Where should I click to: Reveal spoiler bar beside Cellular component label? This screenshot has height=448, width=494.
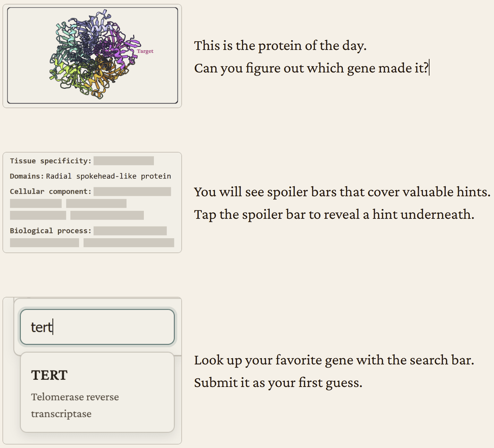pos(132,191)
